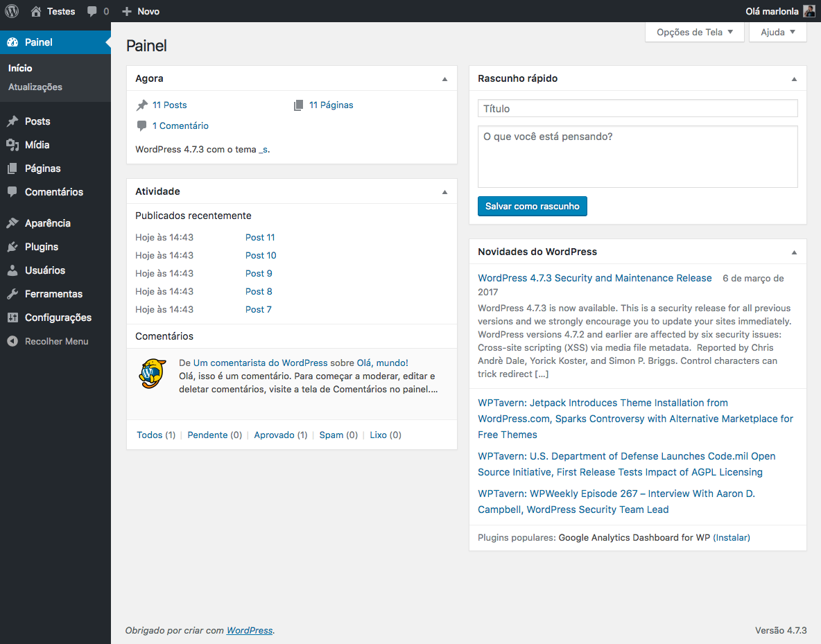The width and height of the screenshot is (821, 644).
Task: Open the Comentários sidebar menu
Action: click(x=55, y=192)
